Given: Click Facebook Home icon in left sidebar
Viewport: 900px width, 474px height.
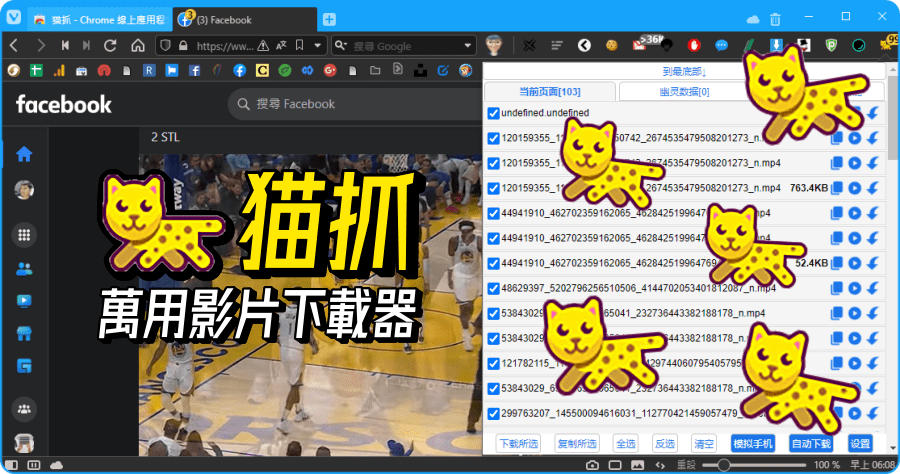Looking at the screenshot, I should 24,154.
